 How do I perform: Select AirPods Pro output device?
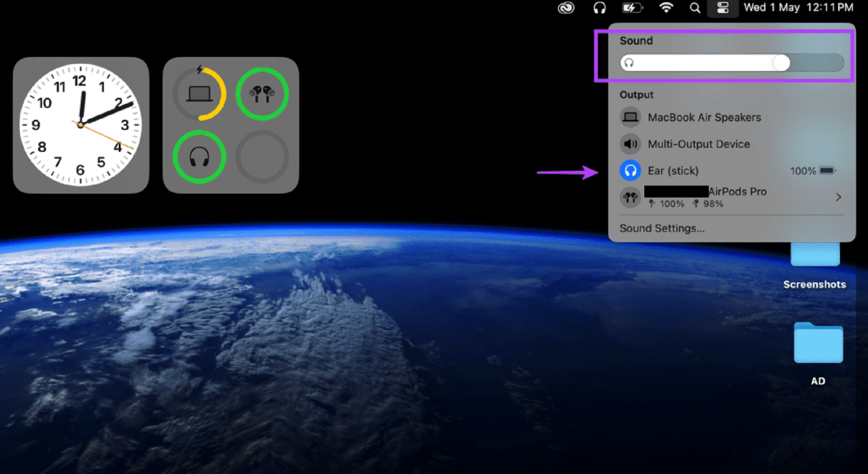click(732, 198)
